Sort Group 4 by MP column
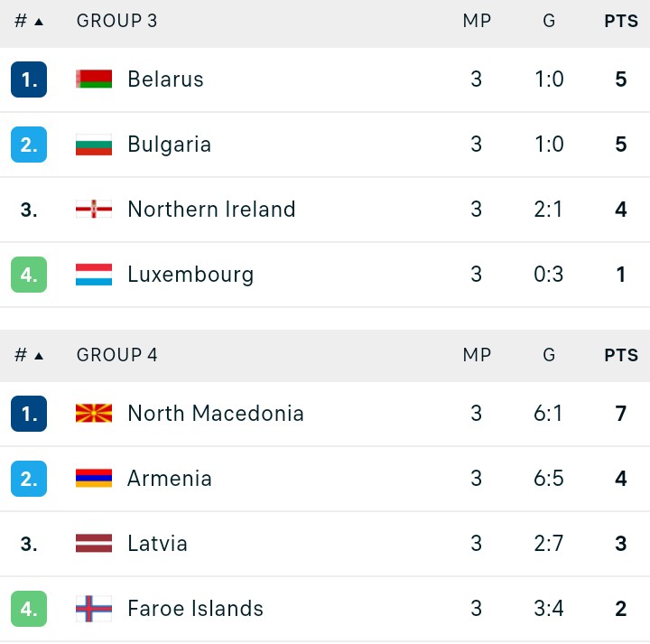 [x=477, y=355]
